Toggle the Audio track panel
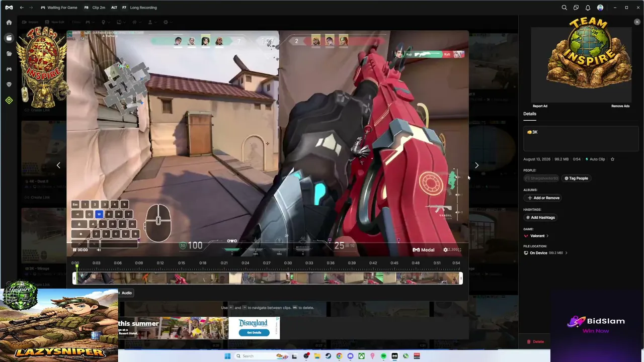This screenshot has height=362, width=644. click(x=126, y=293)
